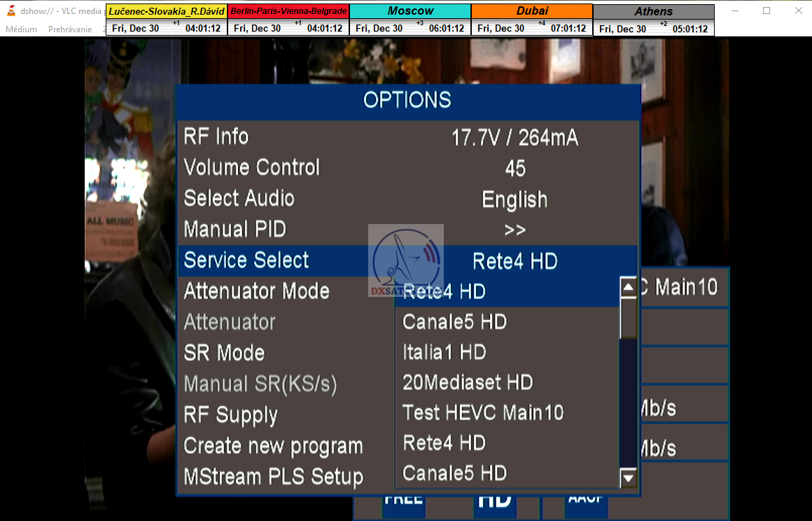Open the Prehrávanie menu
This screenshot has width=812, height=521.
click(x=70, y=29)
